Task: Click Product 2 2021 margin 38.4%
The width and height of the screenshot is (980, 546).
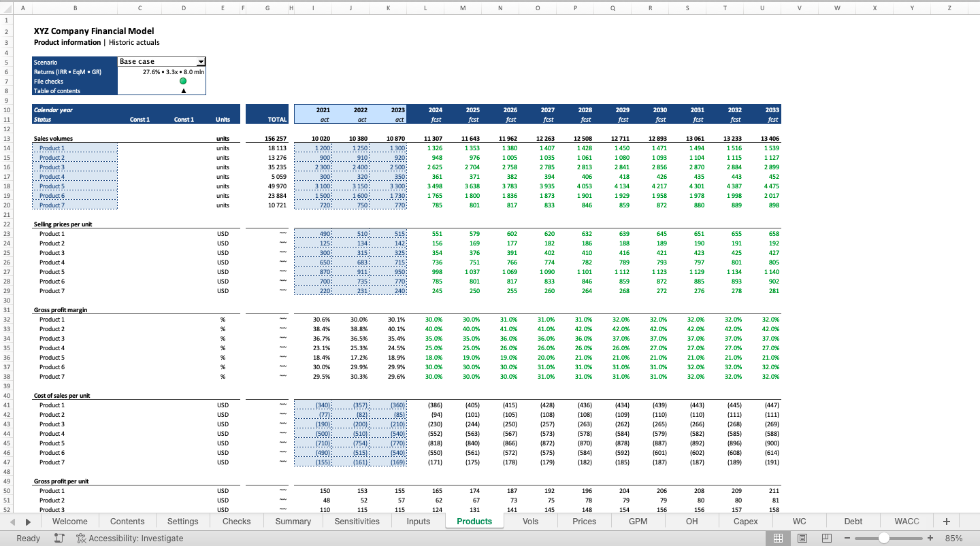Action: (x=313, y=328)
